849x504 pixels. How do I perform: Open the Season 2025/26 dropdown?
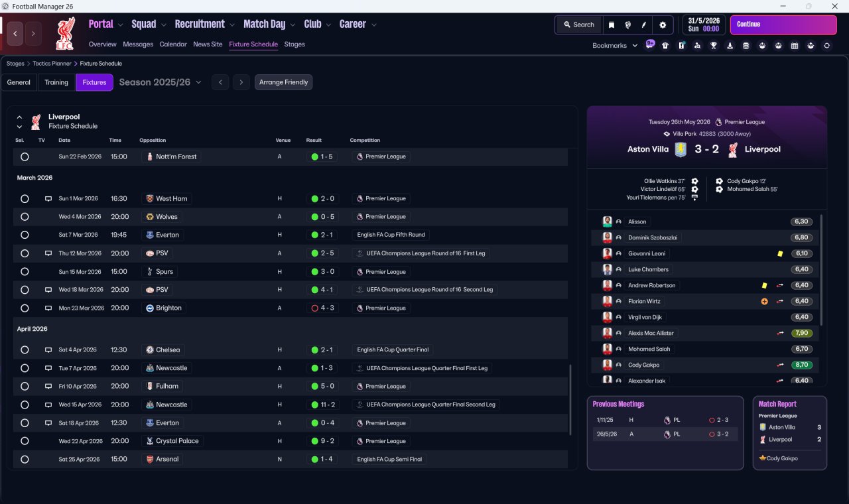coord(160,82)
